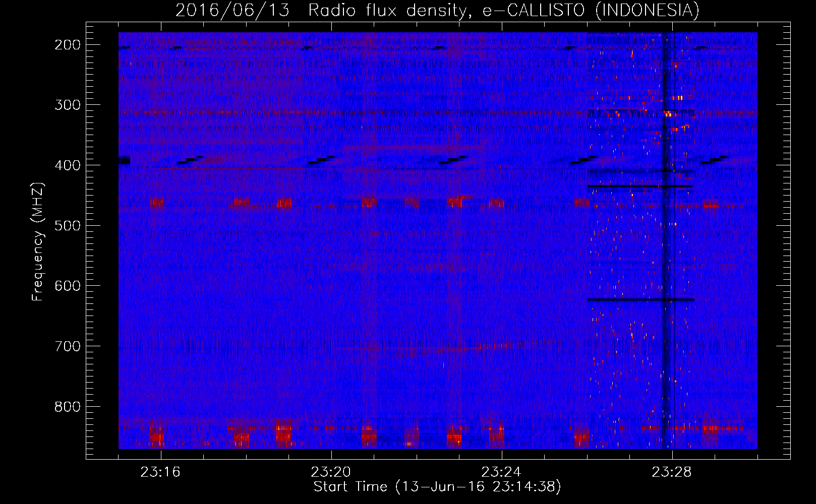The image size is (816, 504).
Task: Click the 200 frequency tick label
Action: click(68, 45)
